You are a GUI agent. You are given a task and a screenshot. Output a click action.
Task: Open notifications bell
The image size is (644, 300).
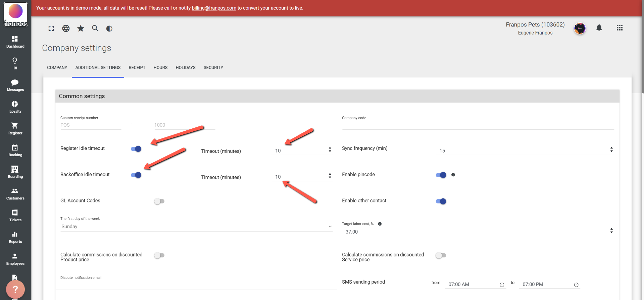599,28
